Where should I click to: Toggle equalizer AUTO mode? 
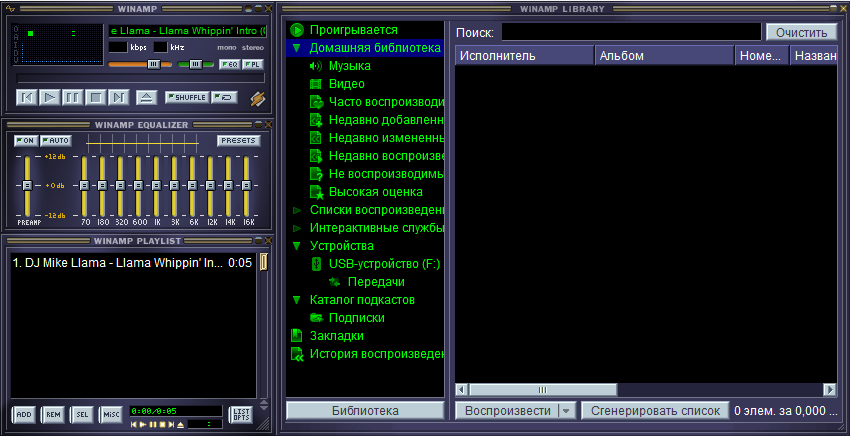coord(56,140)
